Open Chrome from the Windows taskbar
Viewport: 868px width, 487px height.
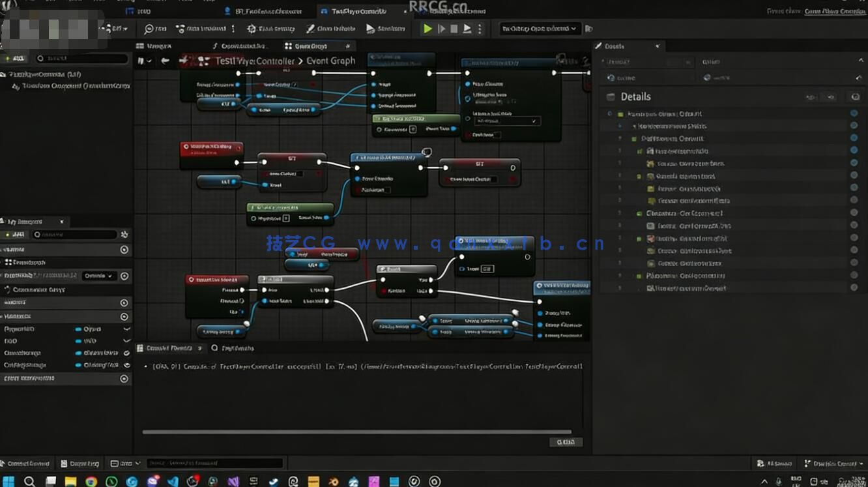coord(91,482)
